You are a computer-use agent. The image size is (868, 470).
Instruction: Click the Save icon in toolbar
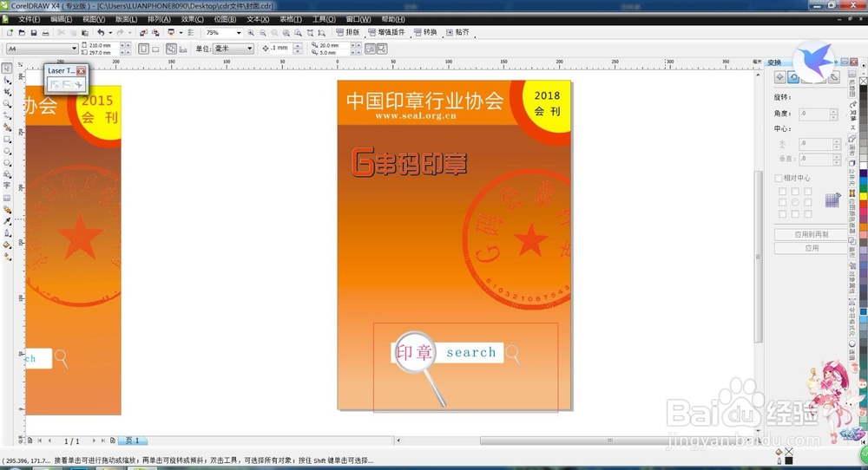pyautogui.click(x=34, y=33)
